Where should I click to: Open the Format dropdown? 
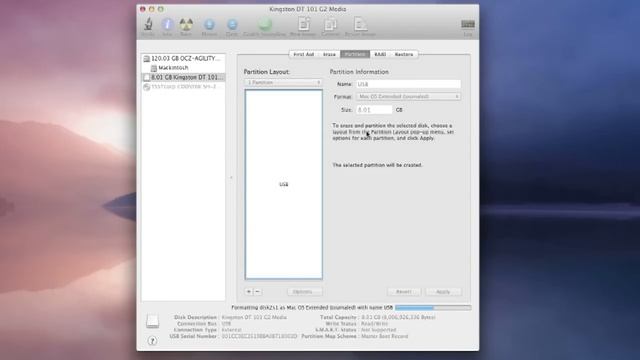coord(408,97)
